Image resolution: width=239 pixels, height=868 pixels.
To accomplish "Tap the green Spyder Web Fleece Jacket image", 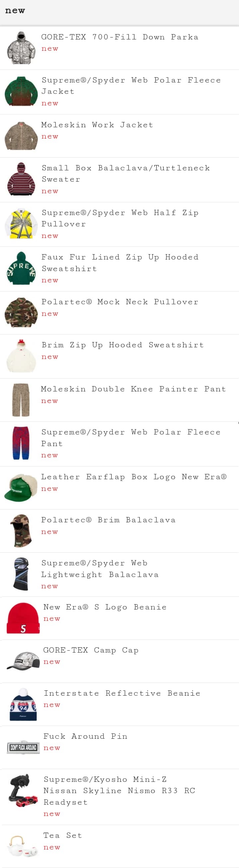I will point(21,91).
